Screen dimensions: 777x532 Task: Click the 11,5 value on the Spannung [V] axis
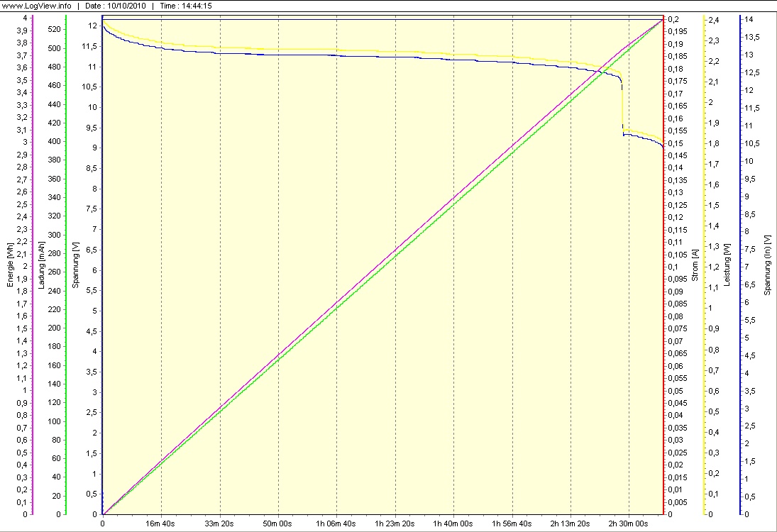tap(89, 47)
